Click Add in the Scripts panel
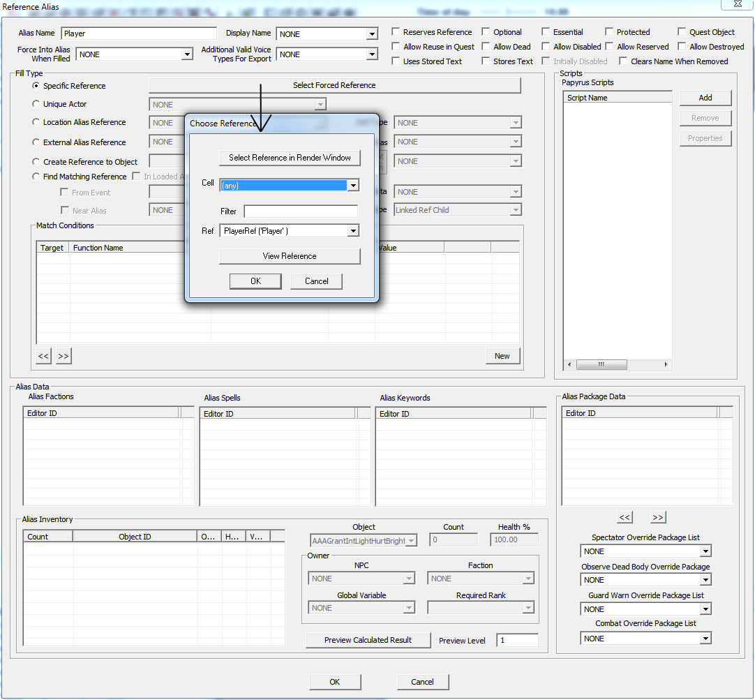755x700 pixels. [x=705, y=98]
